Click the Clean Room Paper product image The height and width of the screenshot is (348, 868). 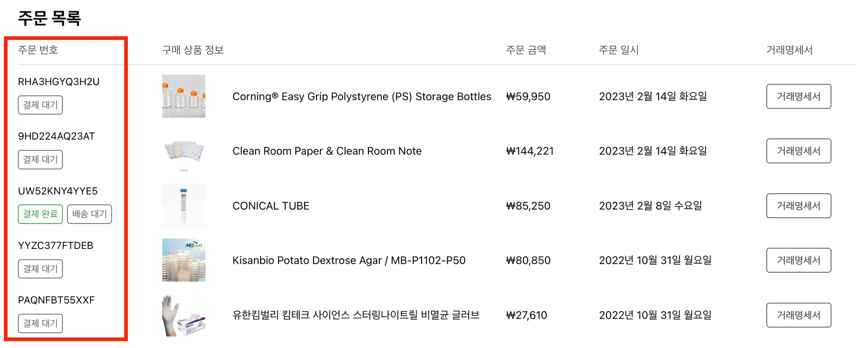184,151
